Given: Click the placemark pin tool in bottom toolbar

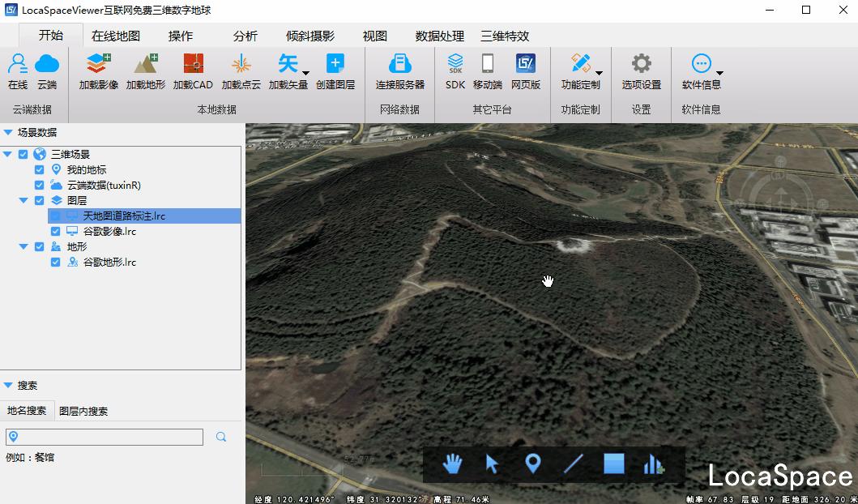Looking at the screenshot, I should [x=532, y=464].
